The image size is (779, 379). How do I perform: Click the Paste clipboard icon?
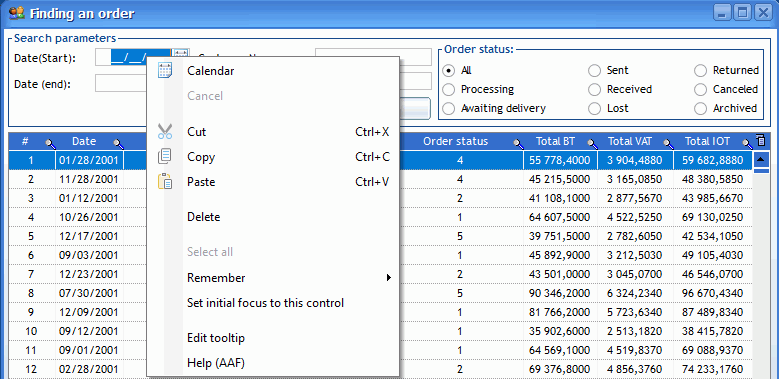point(165,182)
